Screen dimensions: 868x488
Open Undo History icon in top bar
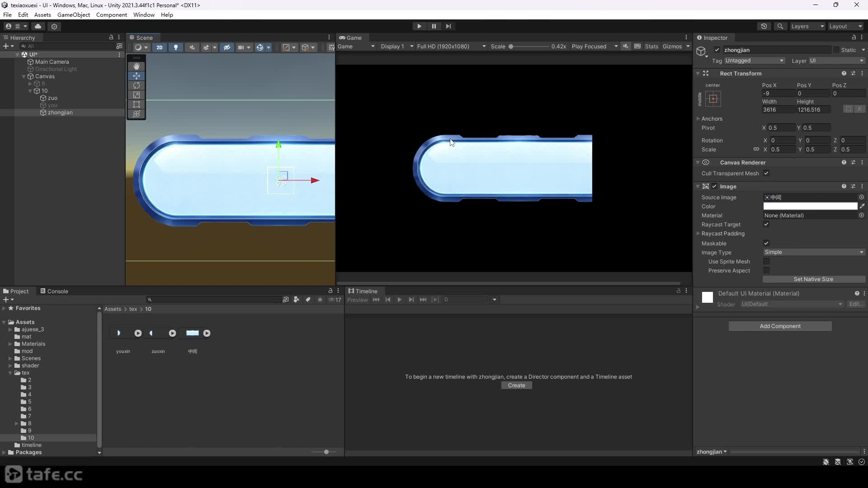(764, 26)
